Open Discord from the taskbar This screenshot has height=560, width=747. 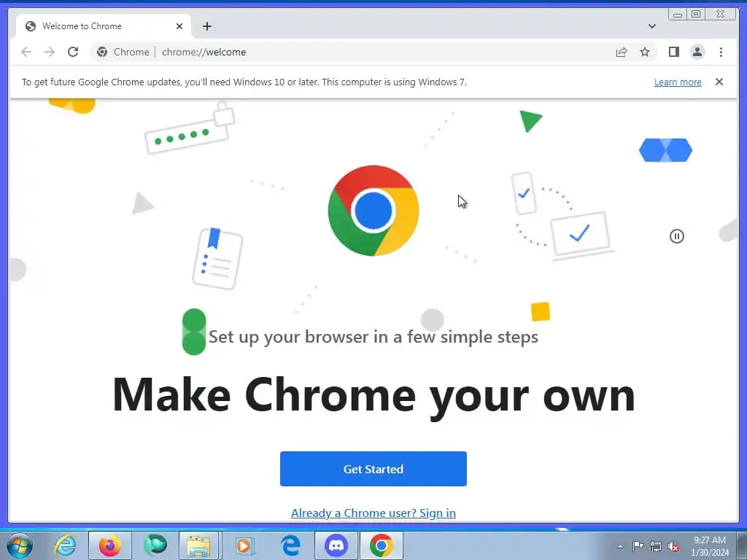(336, 545)
